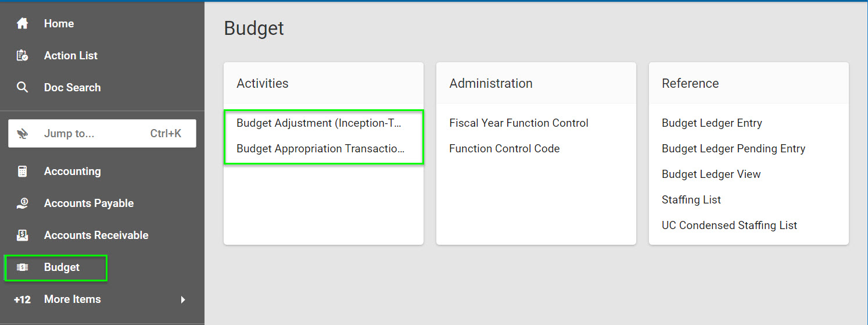Expand More Items arrow in sidebar
Screen dimensions: 868x325
183,299
